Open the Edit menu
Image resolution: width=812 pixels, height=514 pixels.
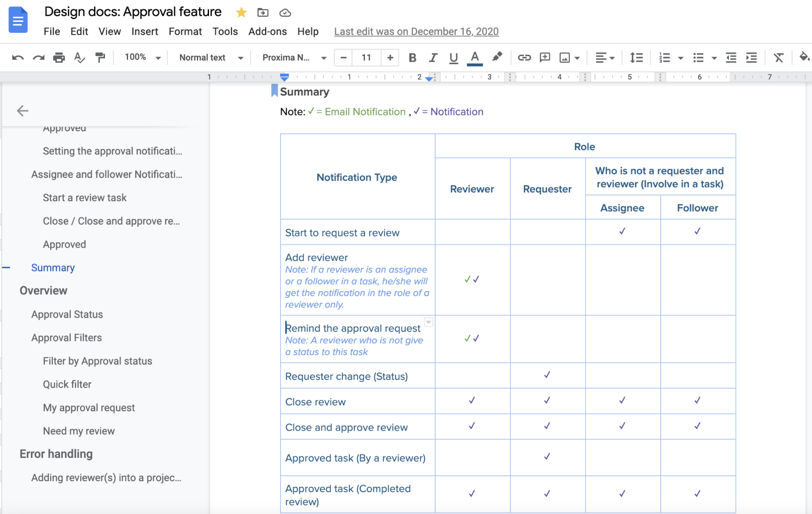pos(79,31)
